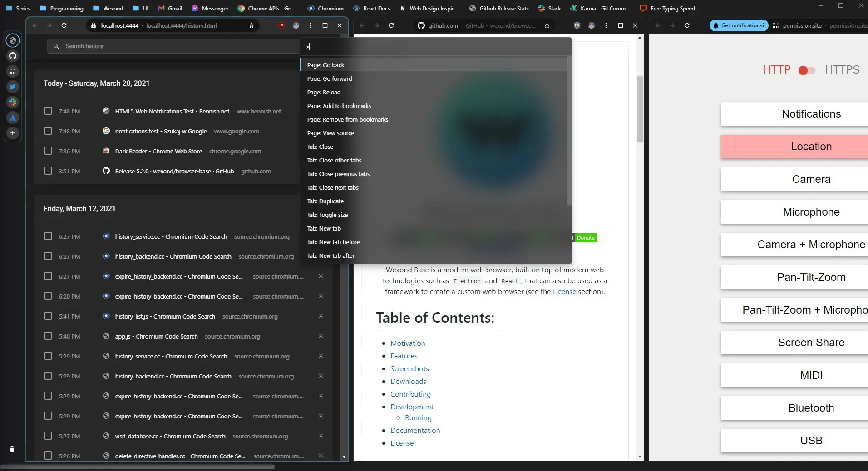Click the GitHub page vertical scrollbar thumb
Image resolution: width=868 pixels, height=471 pixels.
[640, 109]
